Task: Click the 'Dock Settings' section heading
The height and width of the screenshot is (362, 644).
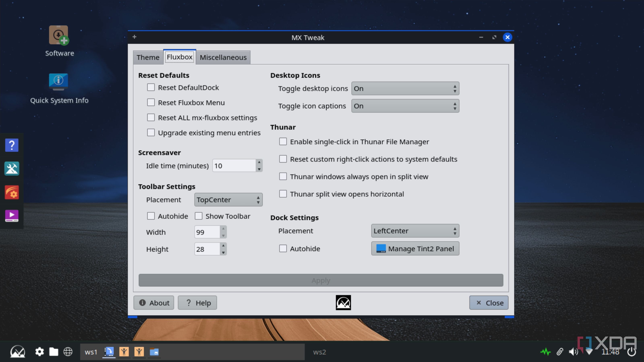Action: (x=294, y=218)
